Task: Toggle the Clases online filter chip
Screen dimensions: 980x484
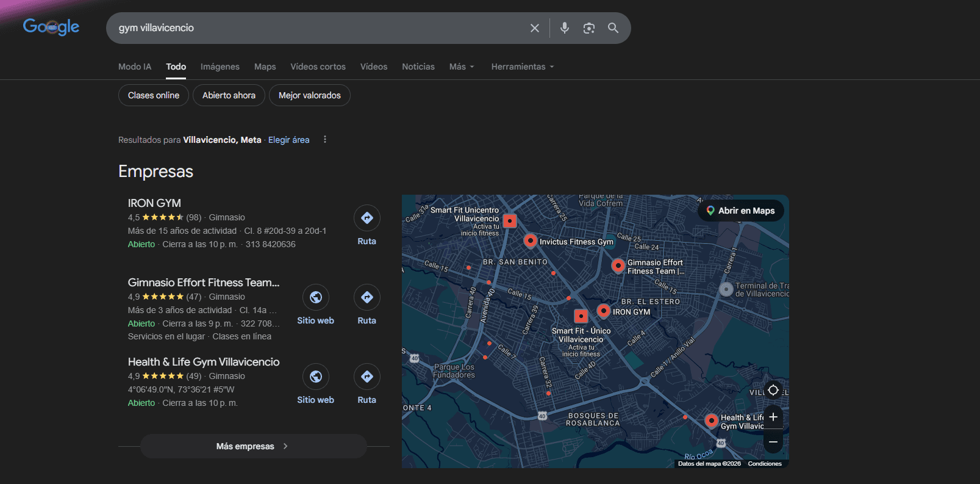Action: (154, 95)
